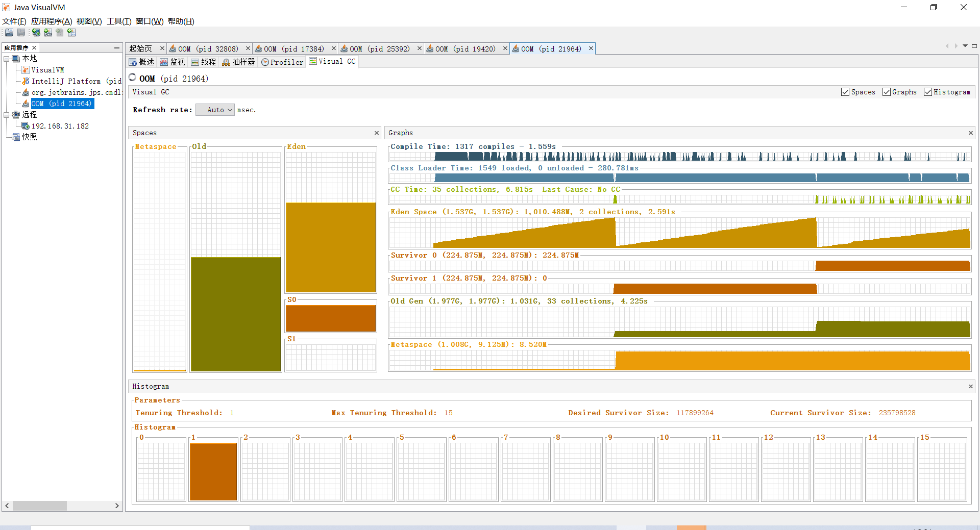980x530 pixels.
Task: Open the 工具(T) menu
Action: pyautogui.click(x=119, y=21)
